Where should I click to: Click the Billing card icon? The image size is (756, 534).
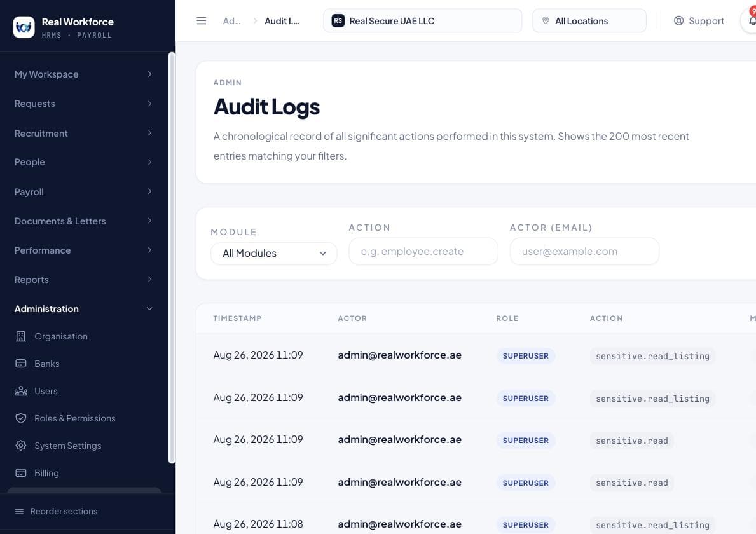click(21, 473)
